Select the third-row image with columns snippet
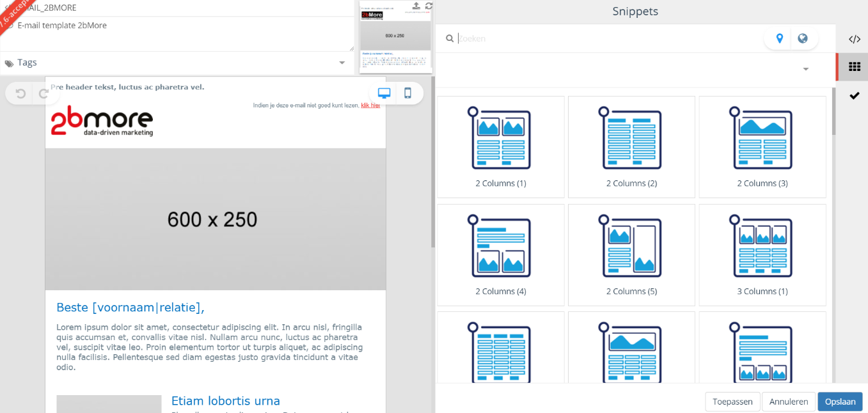 click(x=631, y=347)
